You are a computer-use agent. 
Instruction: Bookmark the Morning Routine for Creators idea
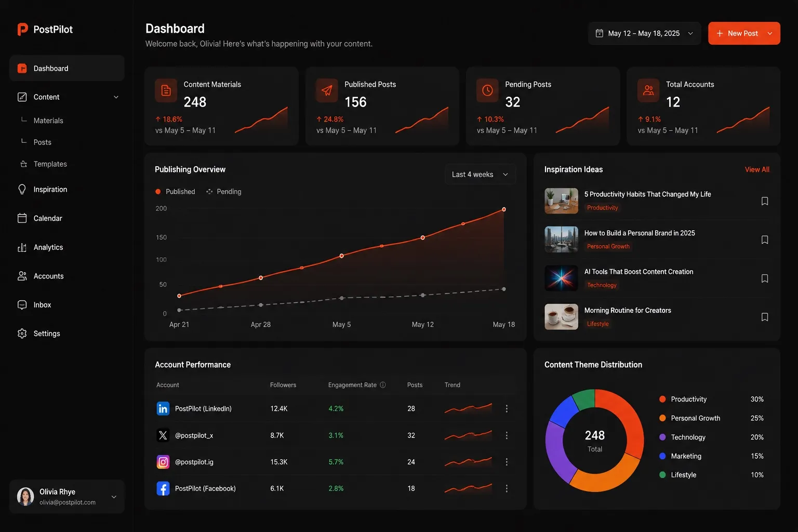765,317
